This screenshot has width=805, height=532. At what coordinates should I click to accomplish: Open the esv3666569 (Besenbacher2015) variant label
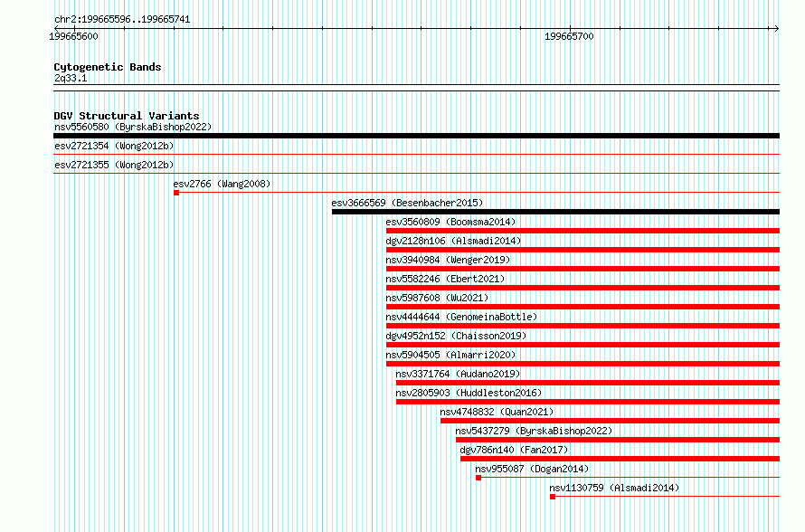pos(407,203)
